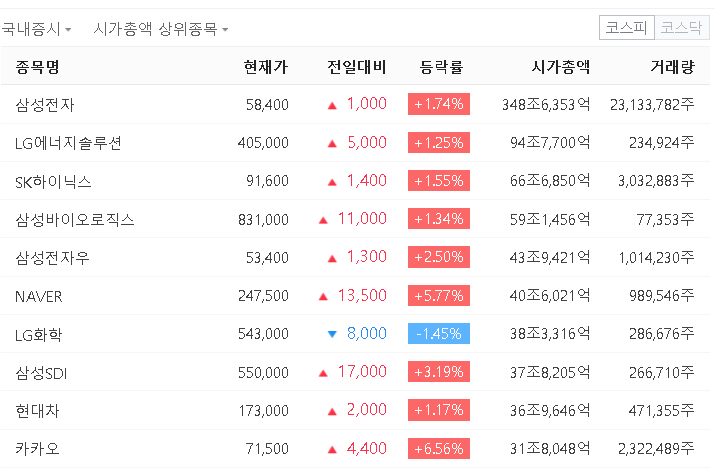
Task: Switch to the 코스피 tab
Action: [626, 29]
